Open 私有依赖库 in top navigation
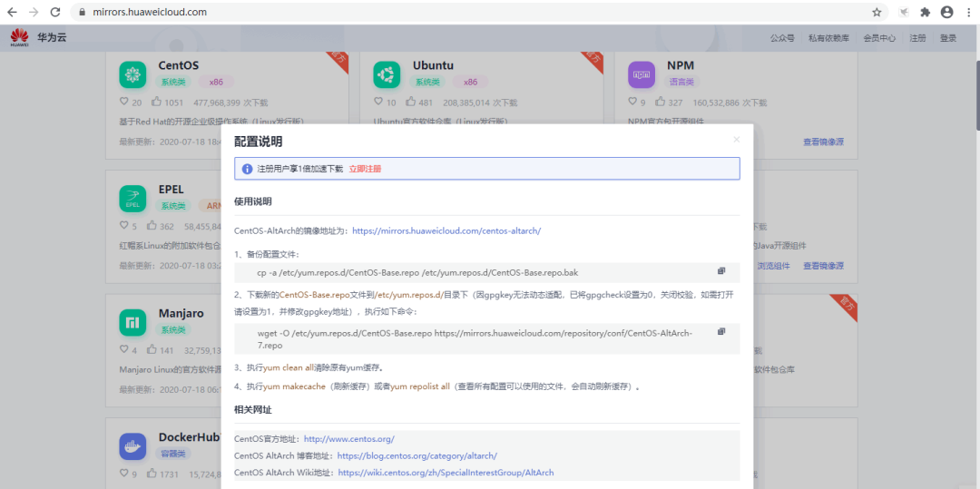 (828, 38)
